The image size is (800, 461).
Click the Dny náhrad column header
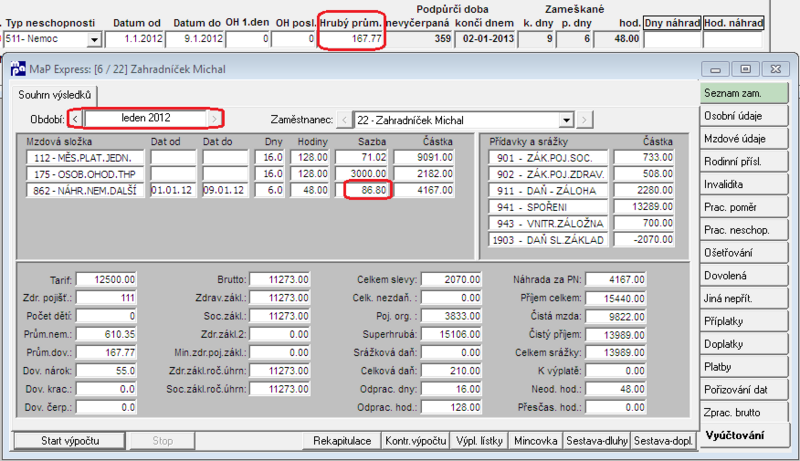point(672,23)
